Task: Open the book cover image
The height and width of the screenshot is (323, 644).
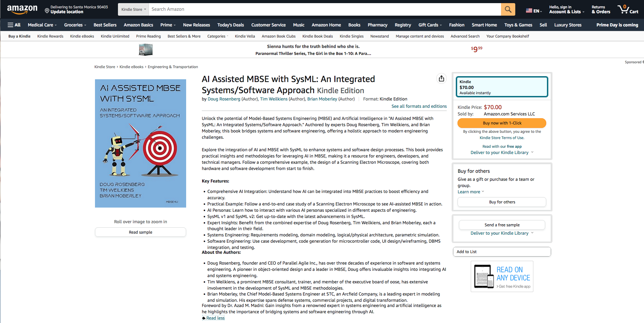Action: (141, 143)
